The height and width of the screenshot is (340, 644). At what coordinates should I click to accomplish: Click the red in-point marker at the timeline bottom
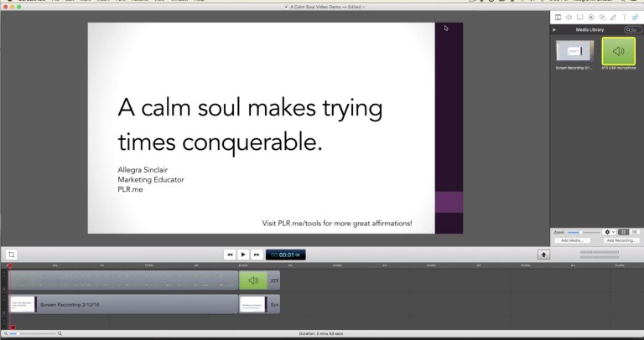pyautogui.click(x=13, y=327)
